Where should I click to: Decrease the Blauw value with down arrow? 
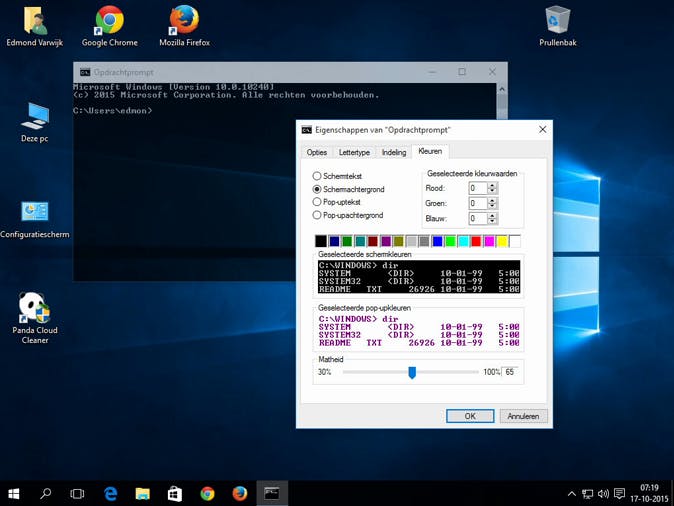492,221
